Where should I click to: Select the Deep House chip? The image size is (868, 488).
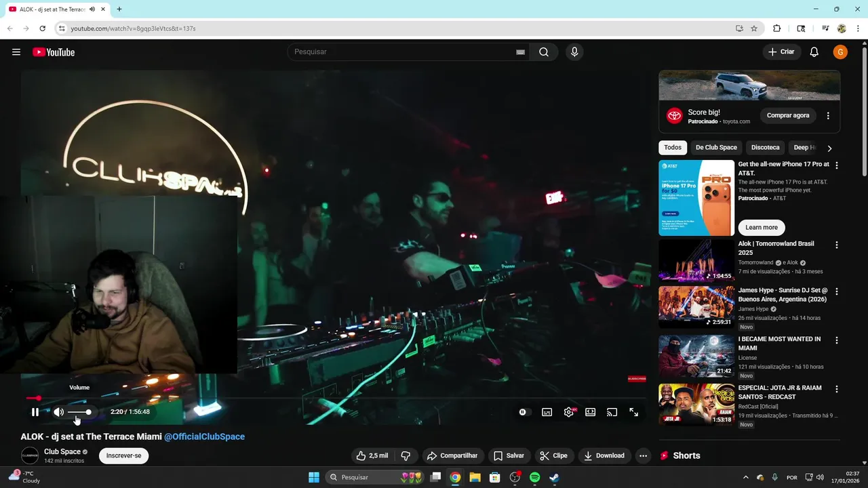802,148
